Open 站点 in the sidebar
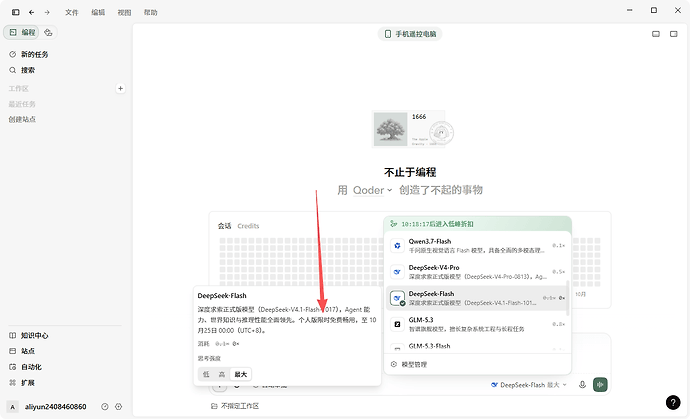Image resolution: width=690 pixels, height=419 pixels. pos(22,351)
